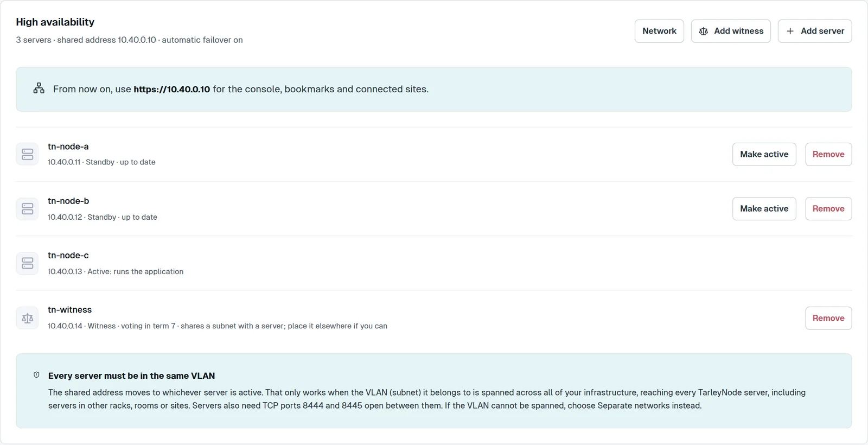Remove the tn-witness entry

coord(828,318)
